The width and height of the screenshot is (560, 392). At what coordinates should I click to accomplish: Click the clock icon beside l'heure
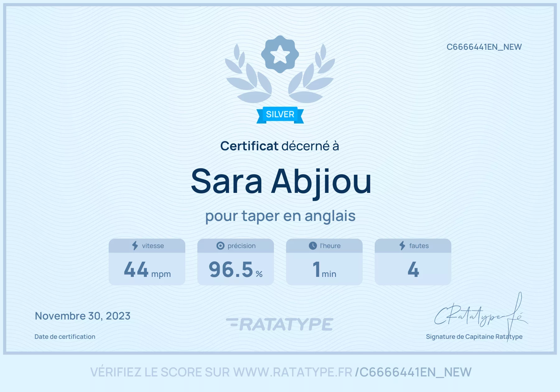click(x=313, y=246)
